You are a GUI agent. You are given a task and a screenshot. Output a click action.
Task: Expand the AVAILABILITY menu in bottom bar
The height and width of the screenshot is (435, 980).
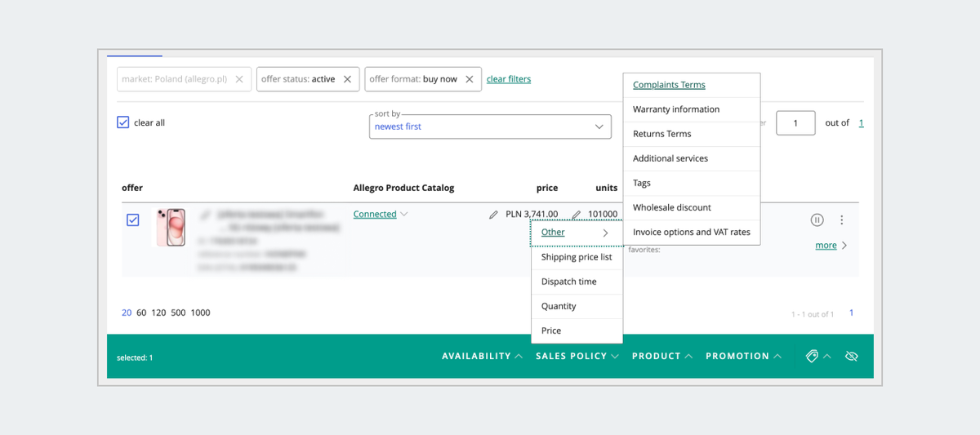coord(482,357)
